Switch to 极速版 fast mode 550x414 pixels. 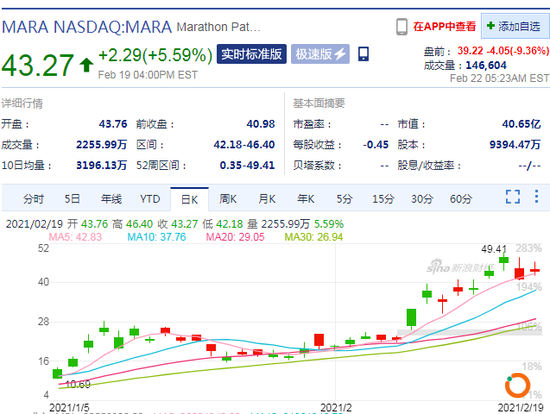tap(320, 54)
